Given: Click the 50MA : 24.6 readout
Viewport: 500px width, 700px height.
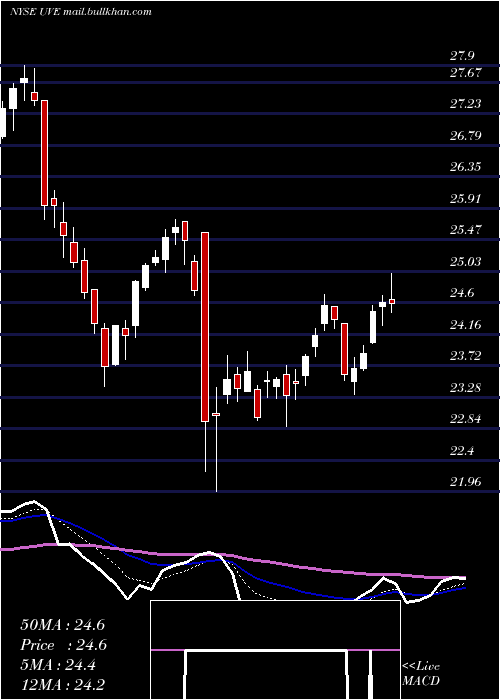Looking at the screenshot, I should coord(62,625).
